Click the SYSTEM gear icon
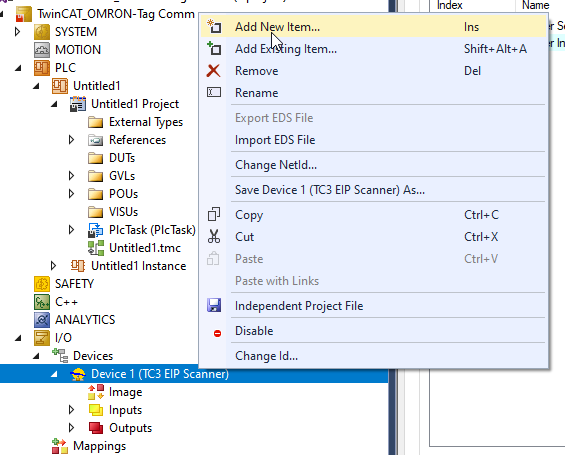 pyautogui.click(x=42, y=32)
